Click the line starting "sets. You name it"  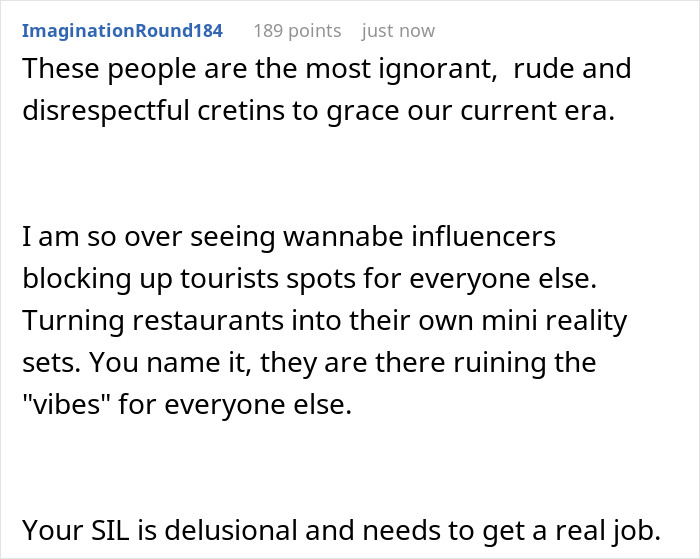309,363
